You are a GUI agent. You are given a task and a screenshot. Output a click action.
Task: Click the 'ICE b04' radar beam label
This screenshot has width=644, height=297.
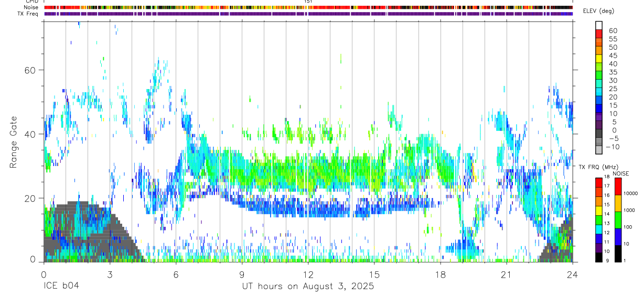[x=60, y=287]
